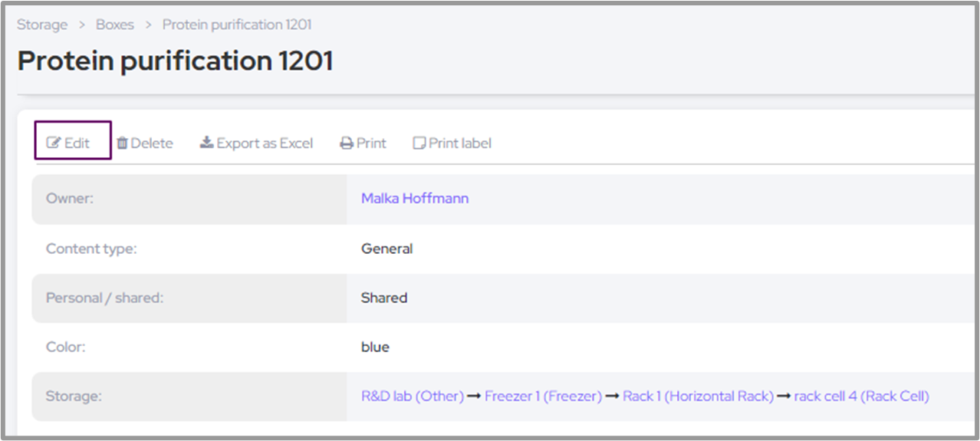980x441 pixels.
Task: Click the Owner field label
Action: (x=70, y=199)
